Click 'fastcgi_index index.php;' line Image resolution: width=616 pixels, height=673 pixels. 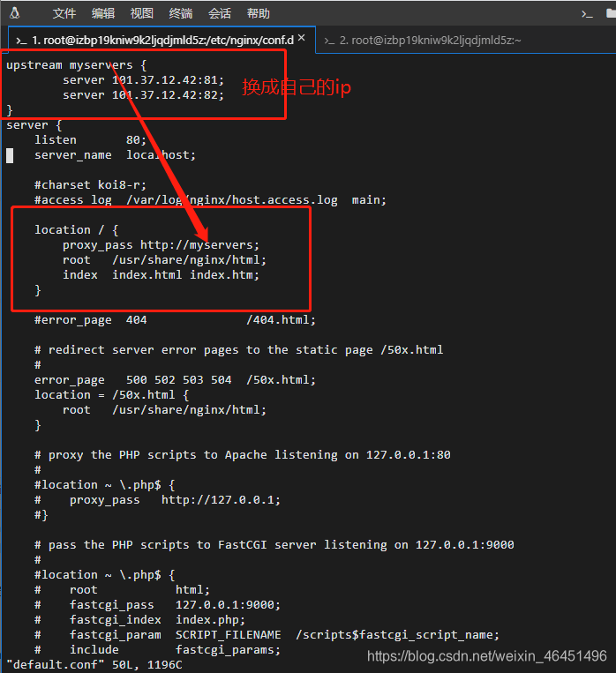click(158, 620)
